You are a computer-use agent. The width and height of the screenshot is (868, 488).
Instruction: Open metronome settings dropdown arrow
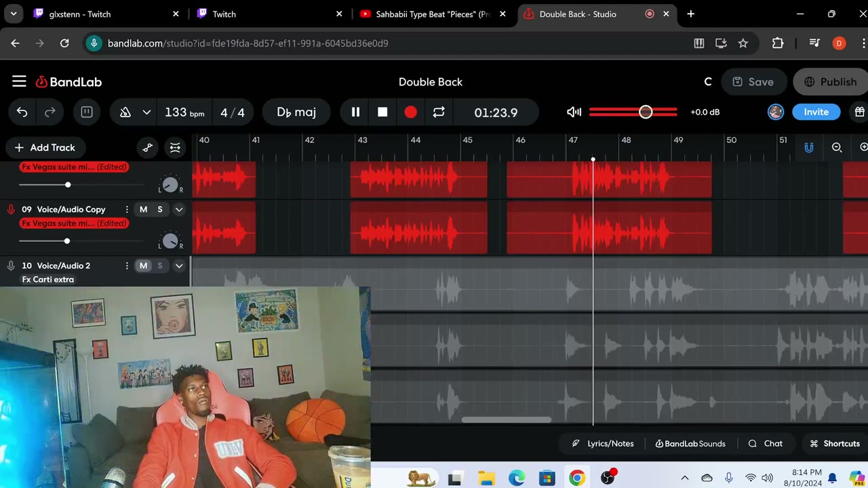(146, 113)
